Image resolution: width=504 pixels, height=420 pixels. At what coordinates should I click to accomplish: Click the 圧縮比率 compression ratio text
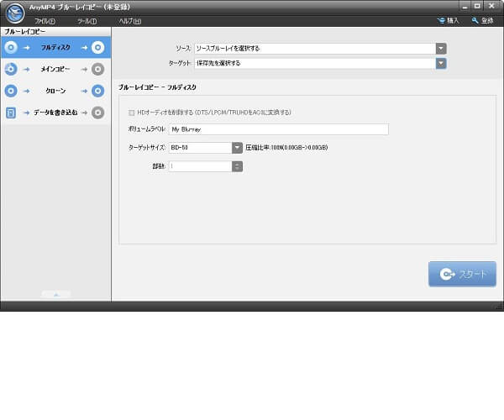286,148
